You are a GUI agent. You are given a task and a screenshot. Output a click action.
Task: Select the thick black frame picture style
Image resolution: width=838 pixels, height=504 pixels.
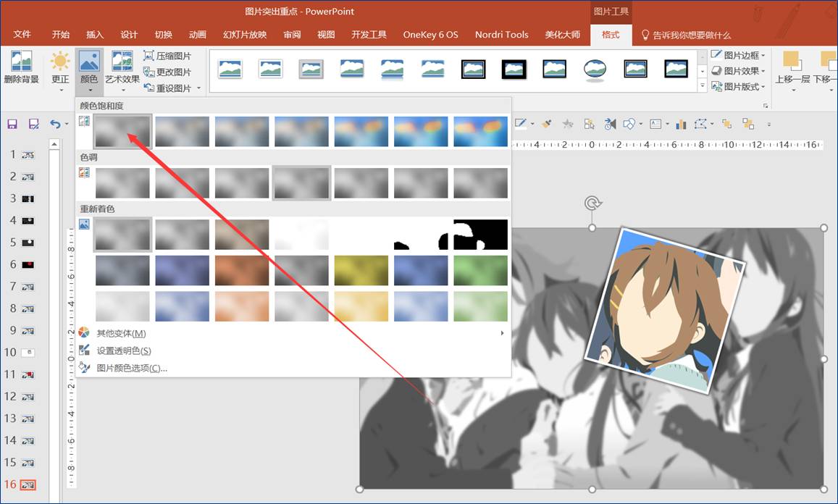(x=514, y=69)
